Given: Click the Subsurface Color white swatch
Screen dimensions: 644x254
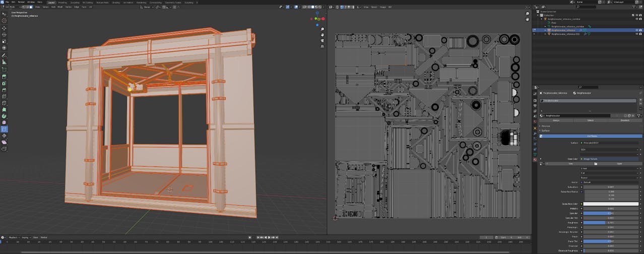Looking at the screenshot, I should (x=611, y=204).
